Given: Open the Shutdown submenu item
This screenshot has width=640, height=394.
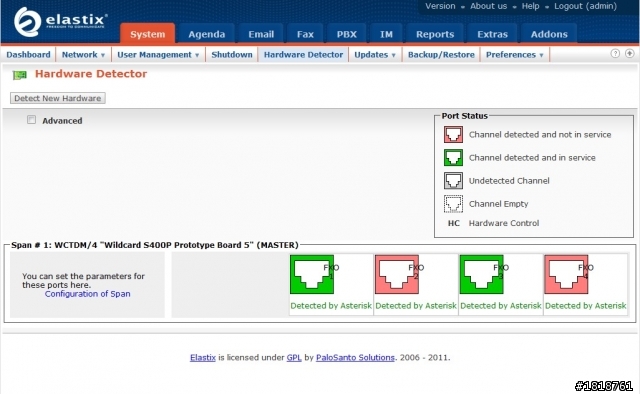Looking at the screenshot, I should pyautogui.click(x=232, y=55).
